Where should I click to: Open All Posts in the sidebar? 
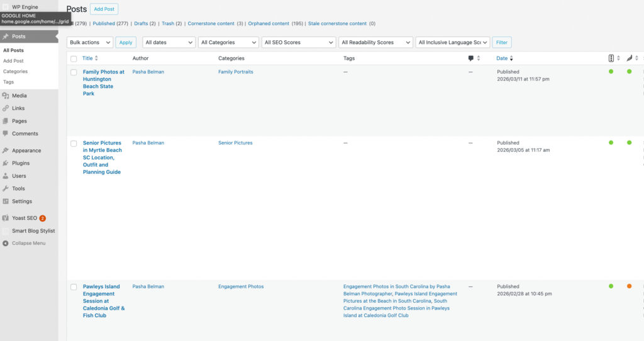click(14, 50)
